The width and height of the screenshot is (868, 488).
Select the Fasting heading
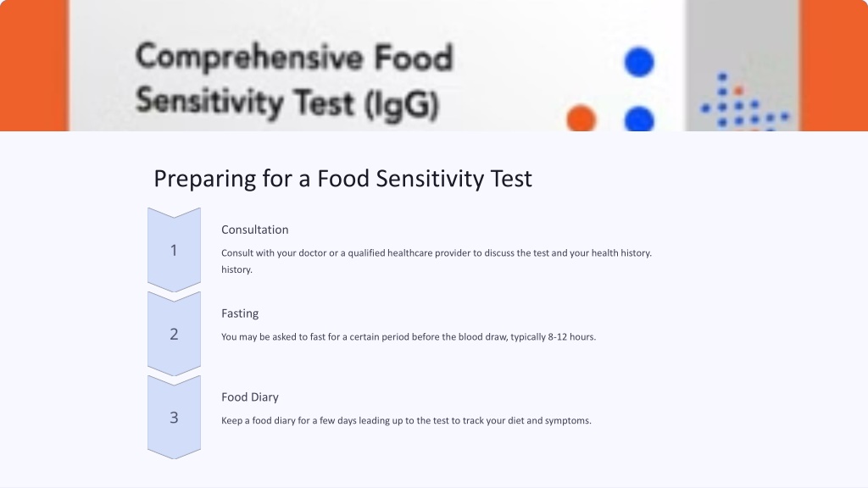[240, 313]
